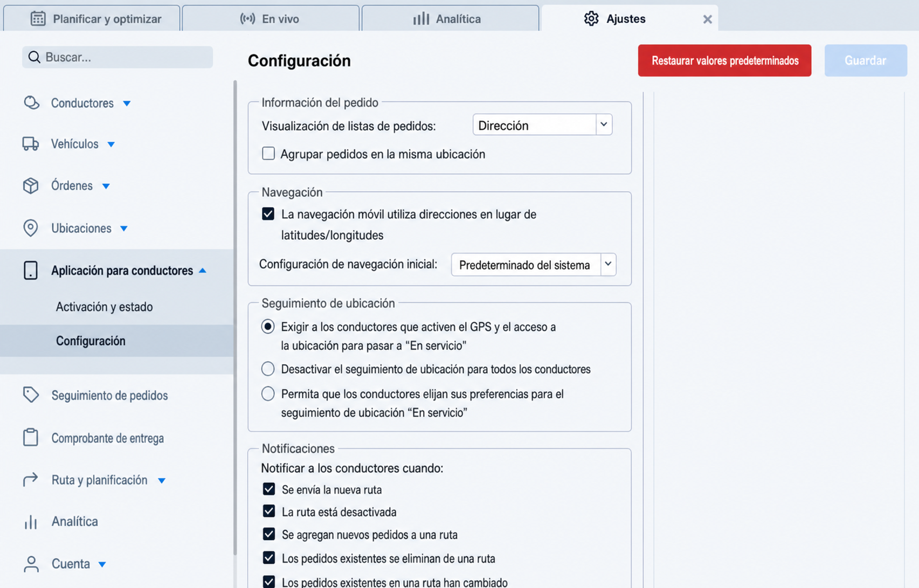This screenshot has height=588, width=919.
Task: Click Restaurar valores predeterminados button
Action: 724,60
